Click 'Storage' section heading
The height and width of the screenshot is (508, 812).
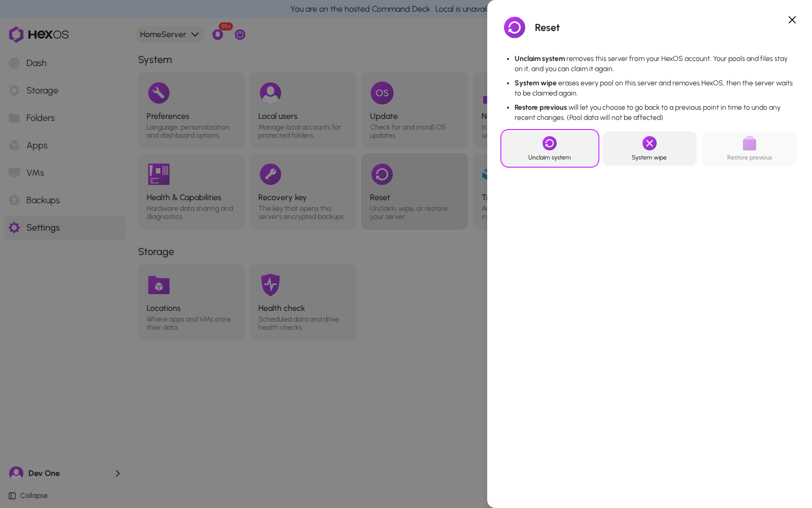(x=156, y=252)
